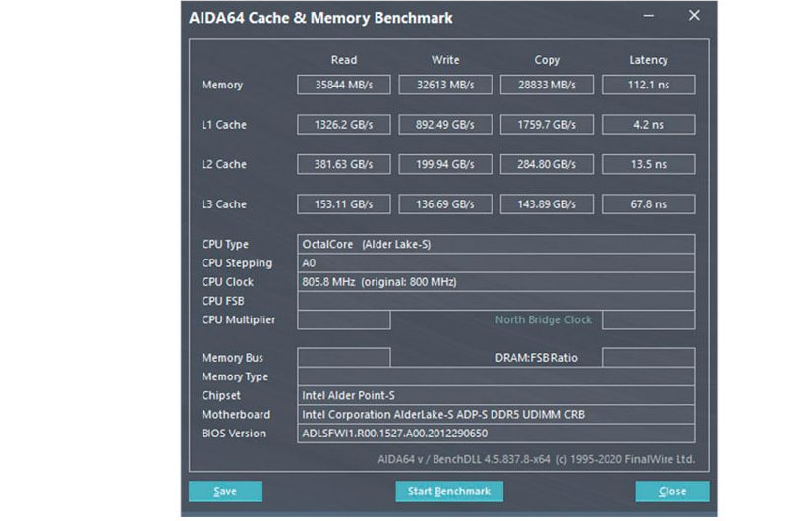Click the BIOS Version field
812x521 pixels.
496,434
